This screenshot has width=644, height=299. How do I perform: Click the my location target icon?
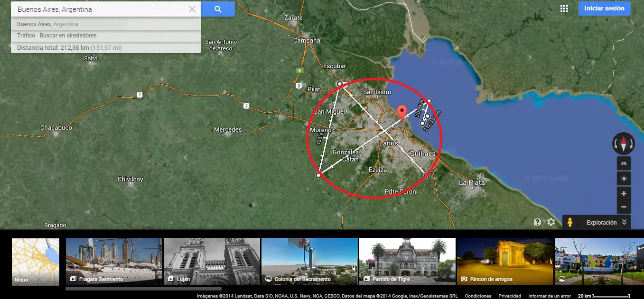point(624,179)
